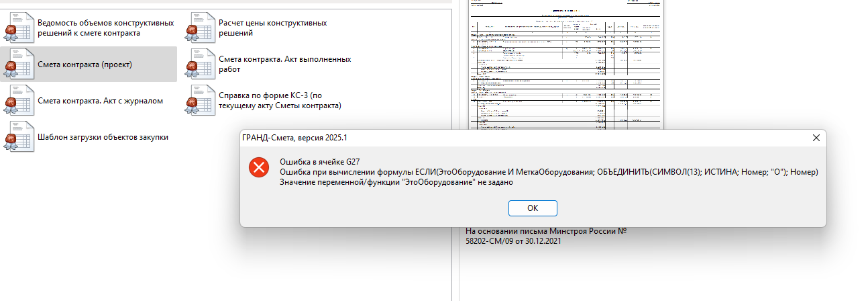This screenshot has height=301, width=868.
Task: Select Шаблон загрузки объектов закупки label
Action: 103,137
